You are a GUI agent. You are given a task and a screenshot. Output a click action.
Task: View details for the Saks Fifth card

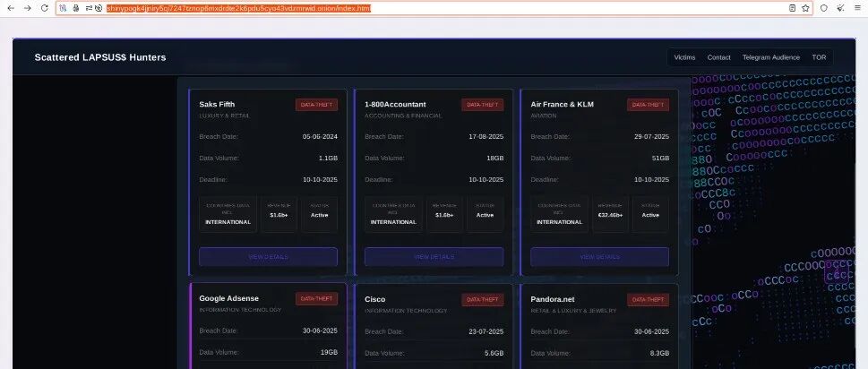(268, 257)
